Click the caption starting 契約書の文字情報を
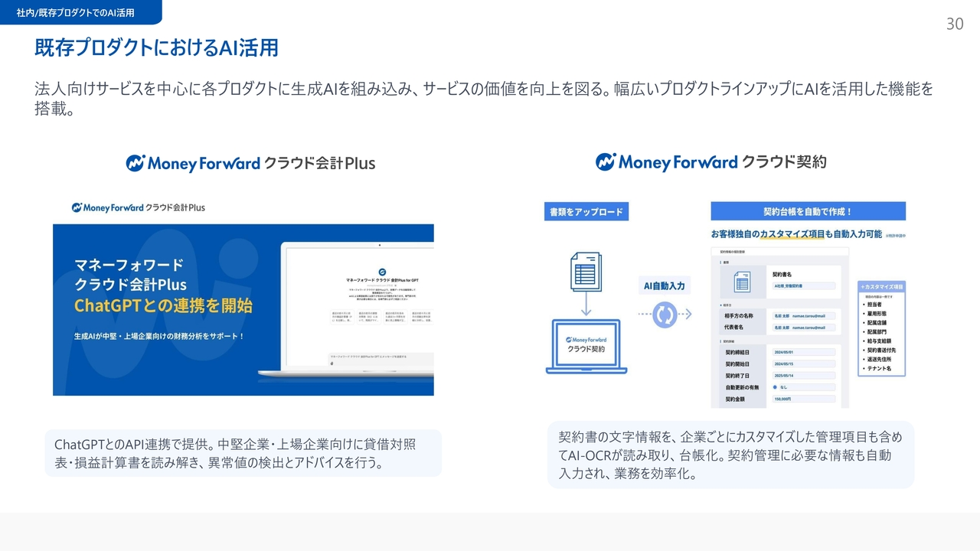The image size is (980, 551). tap(730, 455)
